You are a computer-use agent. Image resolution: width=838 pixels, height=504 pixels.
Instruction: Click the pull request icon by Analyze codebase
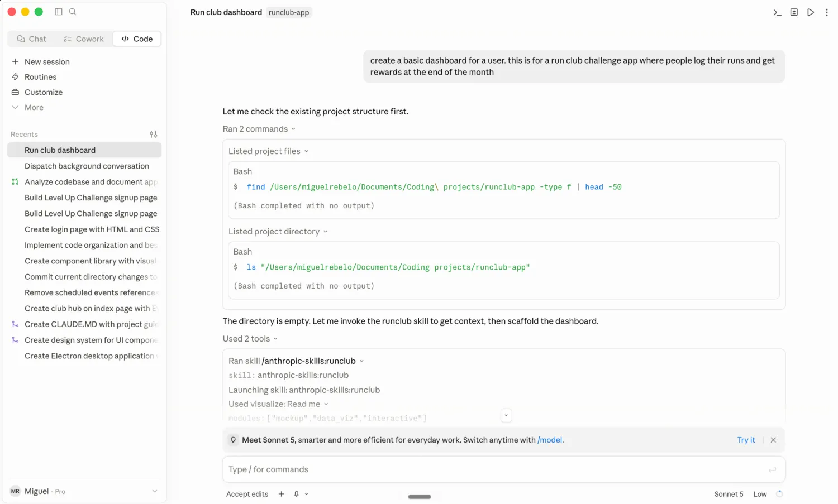point(15,182)
